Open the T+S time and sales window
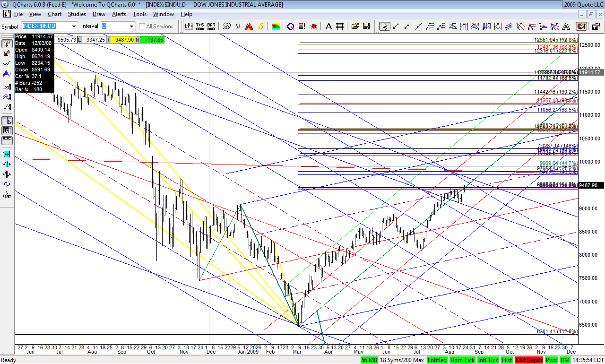Screen dimensions: 605x364 [200, 26]
